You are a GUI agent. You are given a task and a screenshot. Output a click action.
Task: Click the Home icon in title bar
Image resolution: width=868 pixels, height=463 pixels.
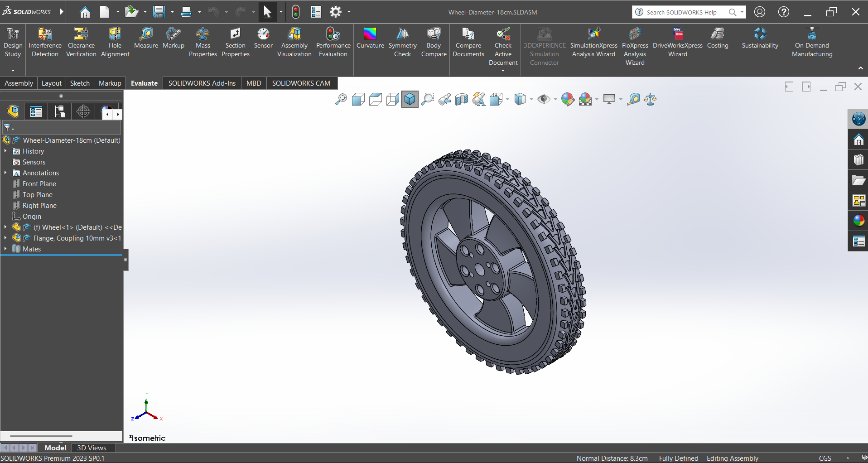click(x=85, y=12)
